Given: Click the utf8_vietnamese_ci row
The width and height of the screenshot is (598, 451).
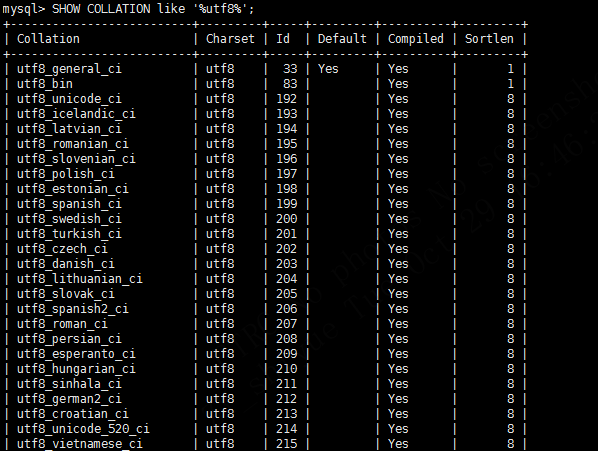Looking at the screenshot, I should click(x=265, y=444).
